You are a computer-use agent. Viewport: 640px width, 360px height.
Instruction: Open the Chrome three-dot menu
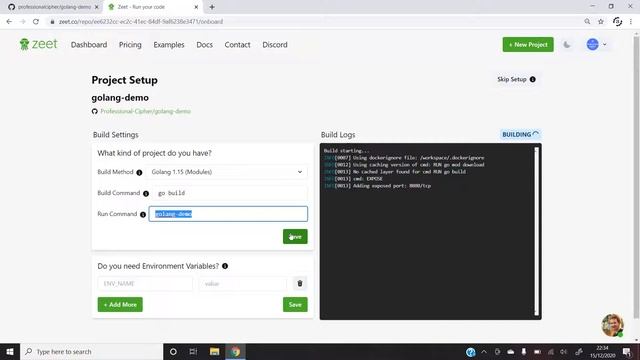631,22
